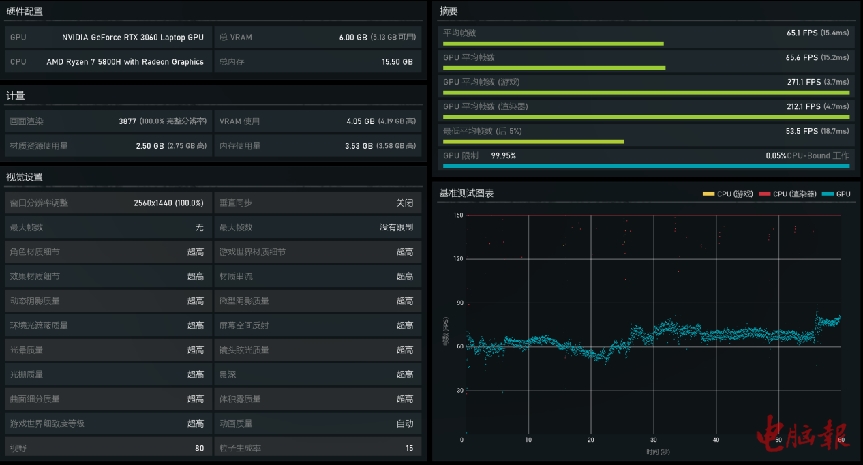This screenshot has width=863, height=465.
Task: Click the 动态阴影质量 setting row
Action: (x=109, y=300)
